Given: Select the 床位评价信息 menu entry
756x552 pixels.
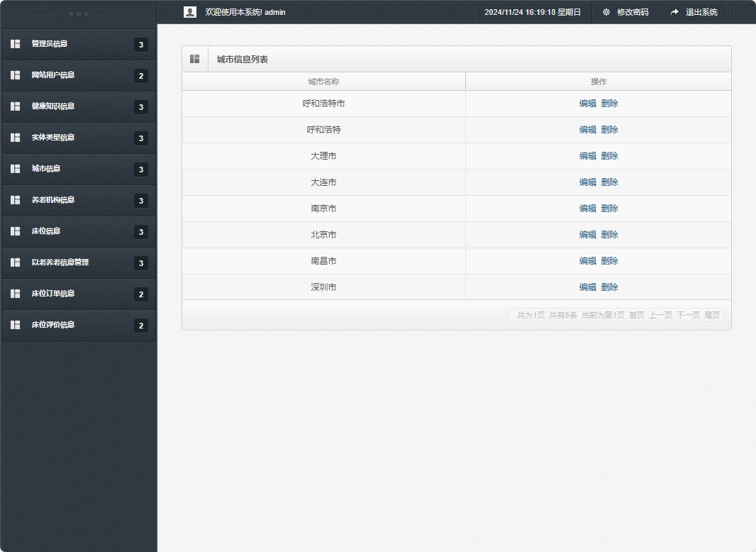Looking at the screenshot, I should (x=53, y=325).
